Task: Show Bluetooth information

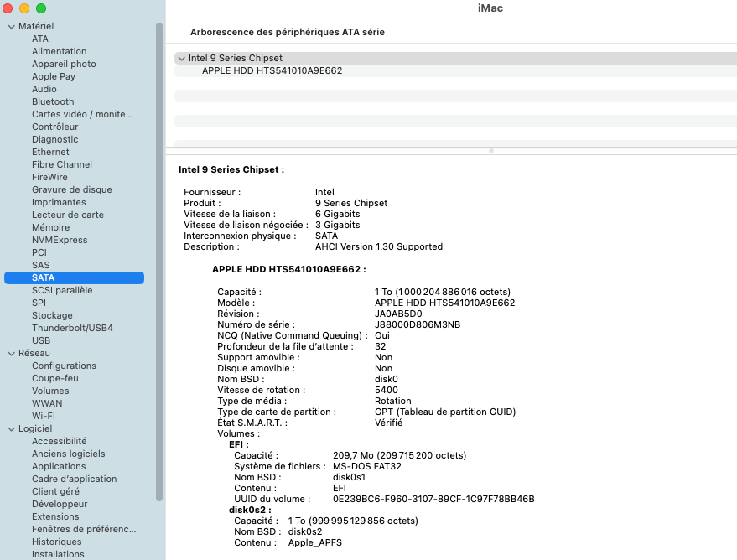Action: 53,101
